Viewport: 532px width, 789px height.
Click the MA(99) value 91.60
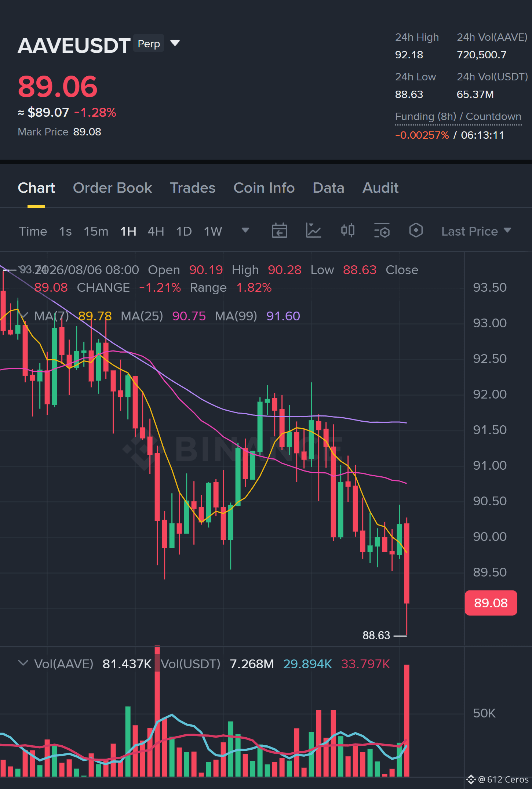pos(283,316)
